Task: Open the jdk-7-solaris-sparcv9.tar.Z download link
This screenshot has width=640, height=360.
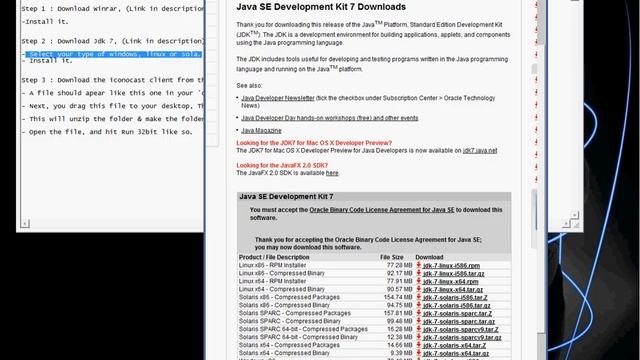Action: click(x=461, y=329)
